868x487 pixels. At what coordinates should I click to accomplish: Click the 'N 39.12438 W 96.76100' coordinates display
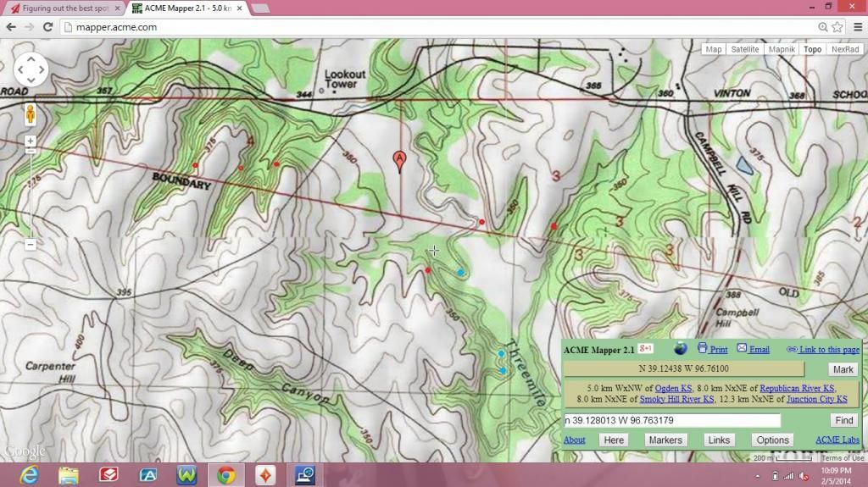pyautogui.click(x=684, y=368)
